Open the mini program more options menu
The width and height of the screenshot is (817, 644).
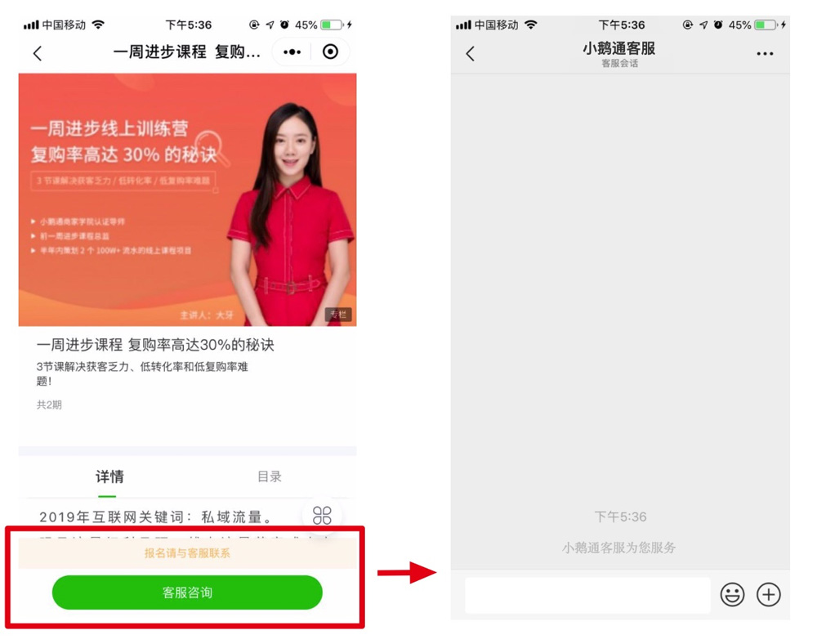292,51
